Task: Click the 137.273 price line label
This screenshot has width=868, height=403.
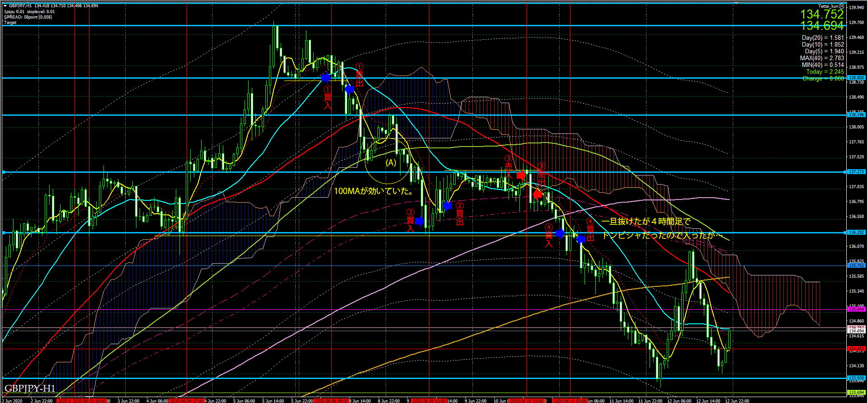Action: point(856,172)
